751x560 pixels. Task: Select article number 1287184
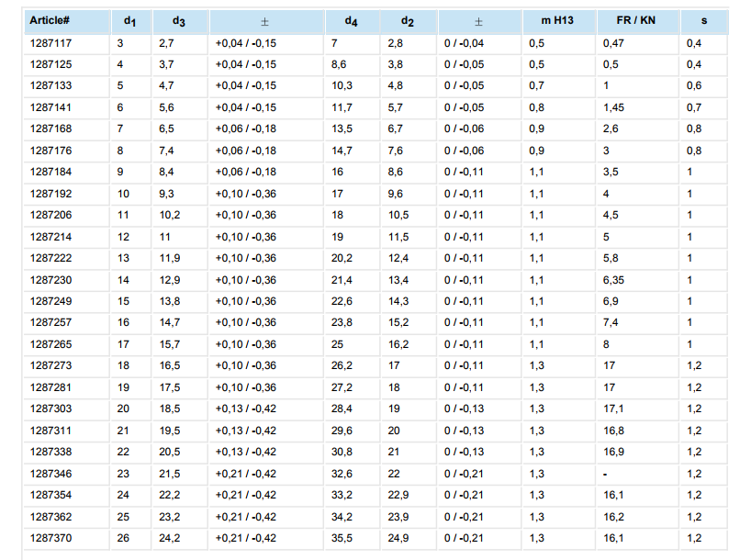(x=51, y=172)
